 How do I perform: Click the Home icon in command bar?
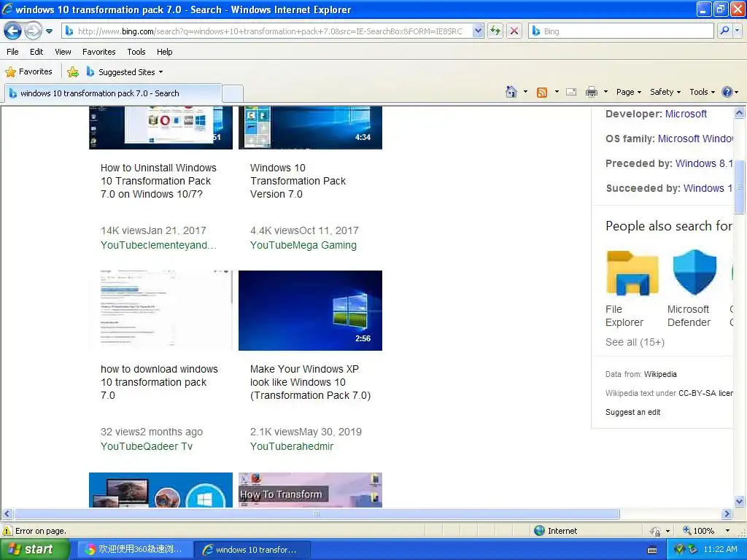coord(511,92)
